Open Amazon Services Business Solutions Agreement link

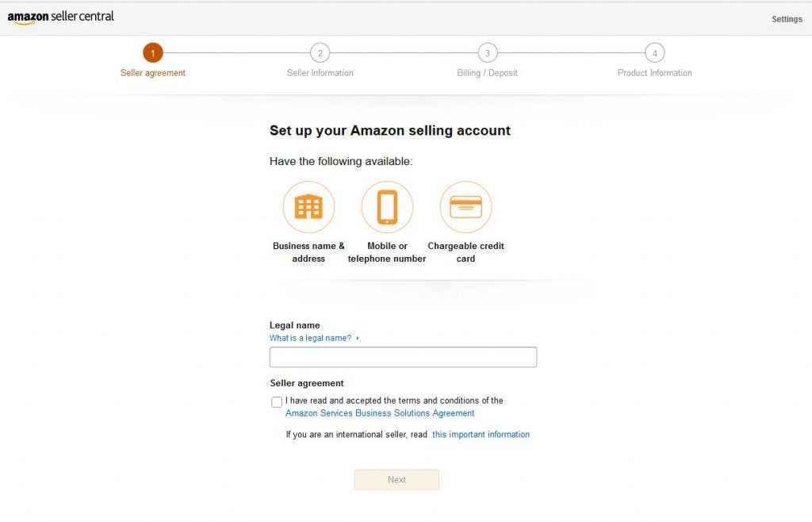tap(380, 413)
